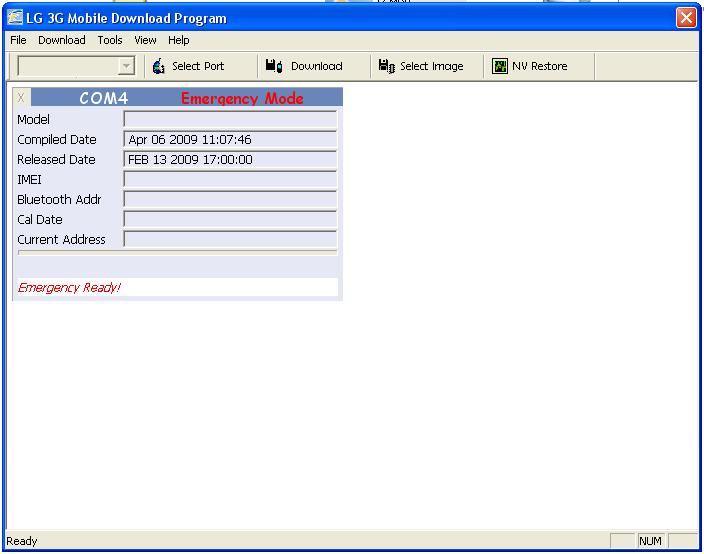This screenshot has width=704, height=554.
Task: Click the 'COM4' port header text
Action: (104, 98)
